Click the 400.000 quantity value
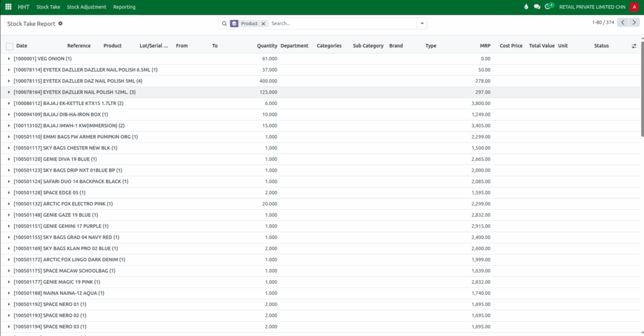 point(268,81)
